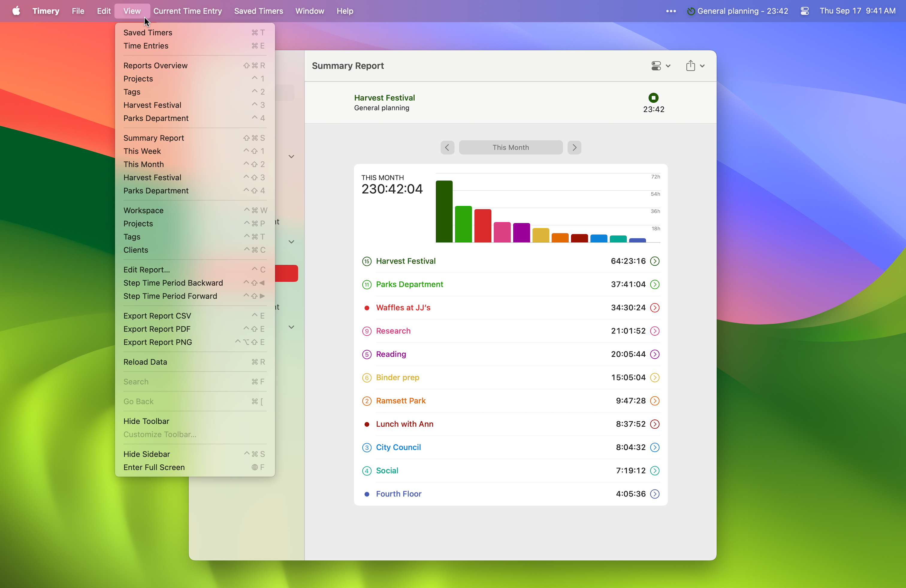This screenshot has width=906, height=588.
Task: Click the Parks Department count badge 11
Action: pos(367,284)
